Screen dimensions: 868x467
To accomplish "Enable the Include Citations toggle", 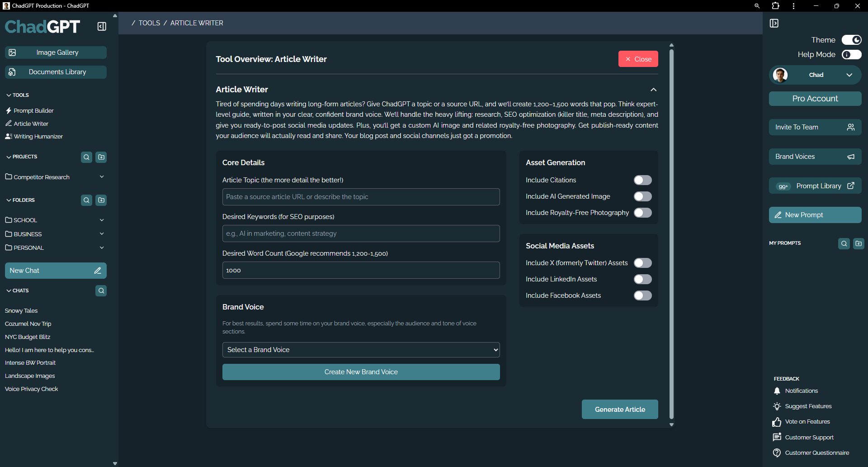I will click(x=643, y=180).
